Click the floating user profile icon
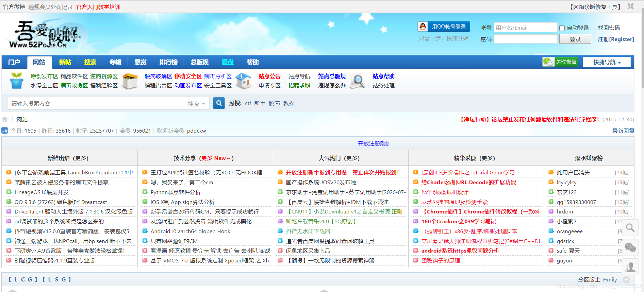 coord(630,267)
